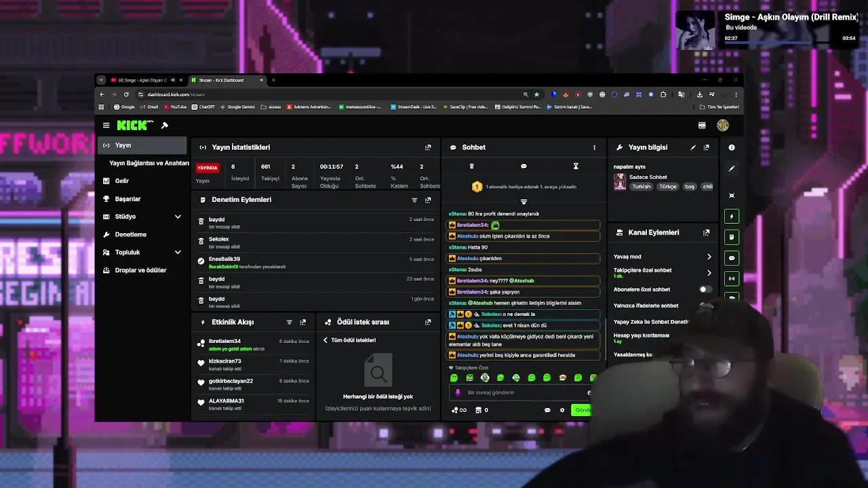Open the hamburger menu beside Kick logo

coord(106,125)
